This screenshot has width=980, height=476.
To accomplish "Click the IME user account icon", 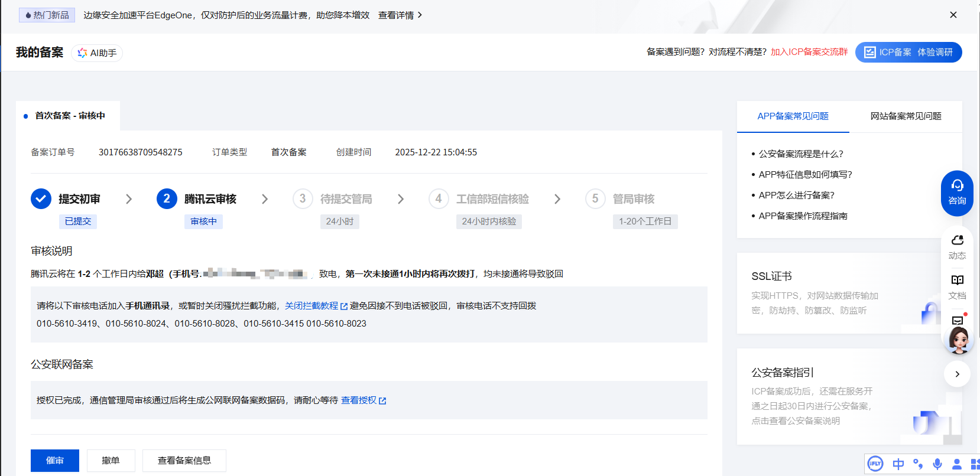I will [957, 464].
